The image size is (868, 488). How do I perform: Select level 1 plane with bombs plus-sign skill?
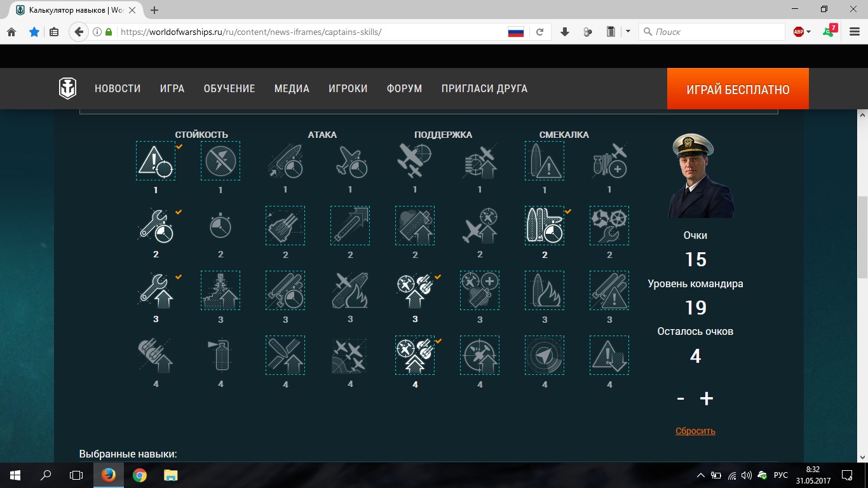click(609, 161)
